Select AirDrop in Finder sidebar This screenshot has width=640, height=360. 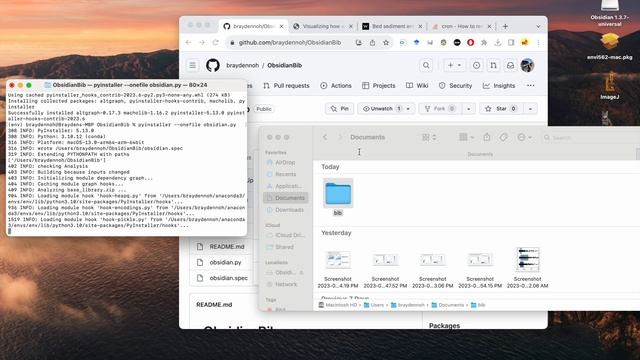point(285,162)
